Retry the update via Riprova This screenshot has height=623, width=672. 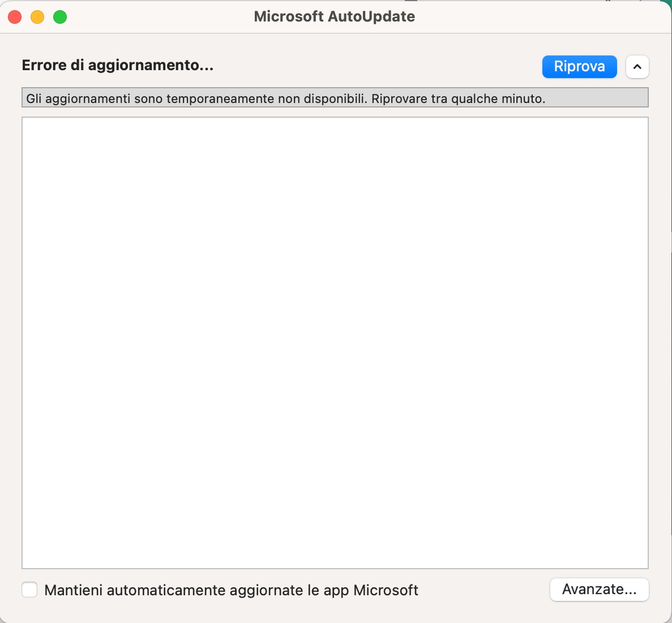click(579, 66)
